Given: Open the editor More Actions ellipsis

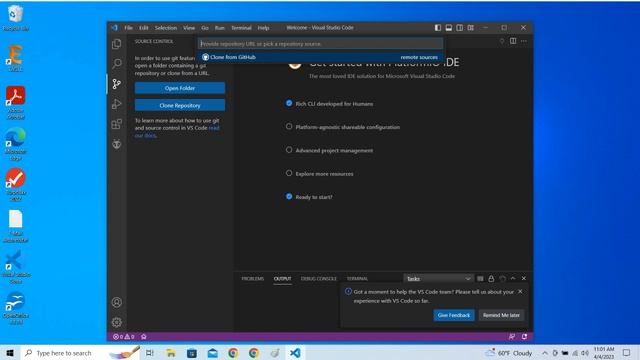Looking at the screenshot, I should (524, 41).
